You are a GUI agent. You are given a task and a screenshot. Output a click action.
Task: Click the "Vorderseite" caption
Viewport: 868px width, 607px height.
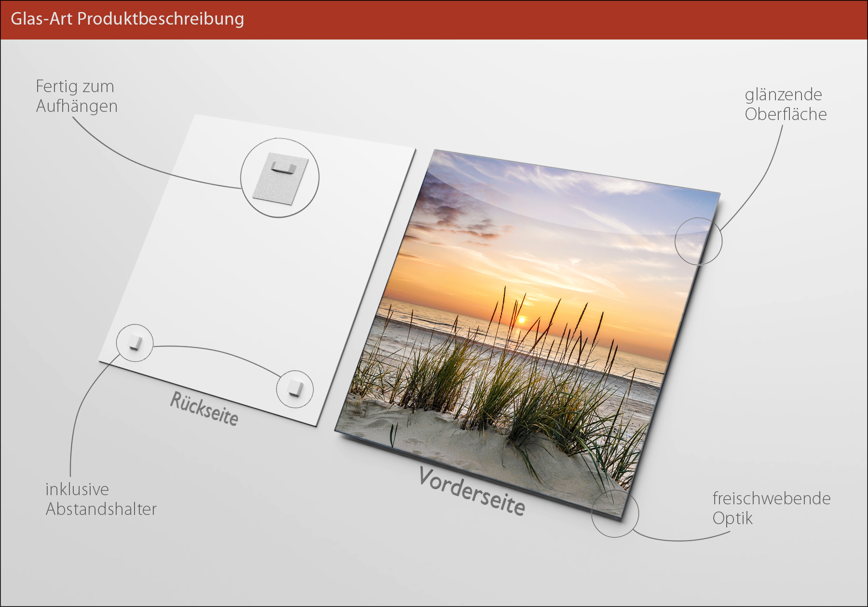(x=471, y=491)
